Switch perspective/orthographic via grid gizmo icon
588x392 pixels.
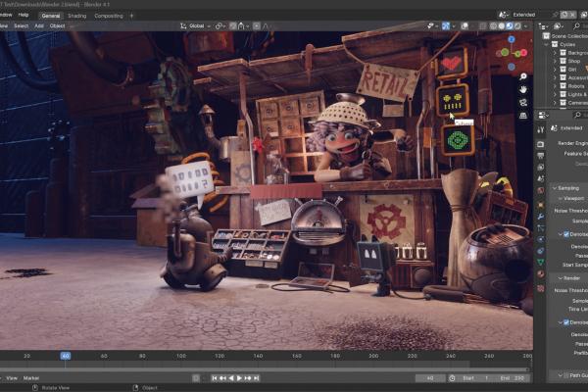pos(523,116)
